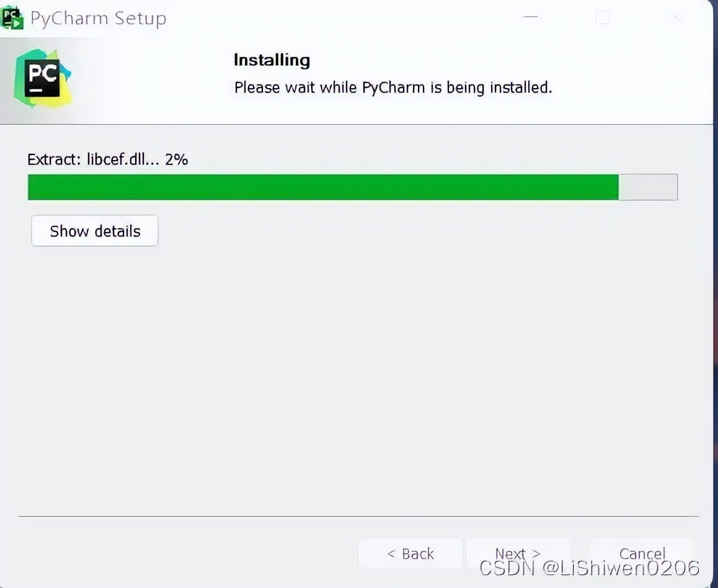Screen dimensions: 718x588
Task: Maximize the PyCharm Setup window
Action: pos(602,18)
